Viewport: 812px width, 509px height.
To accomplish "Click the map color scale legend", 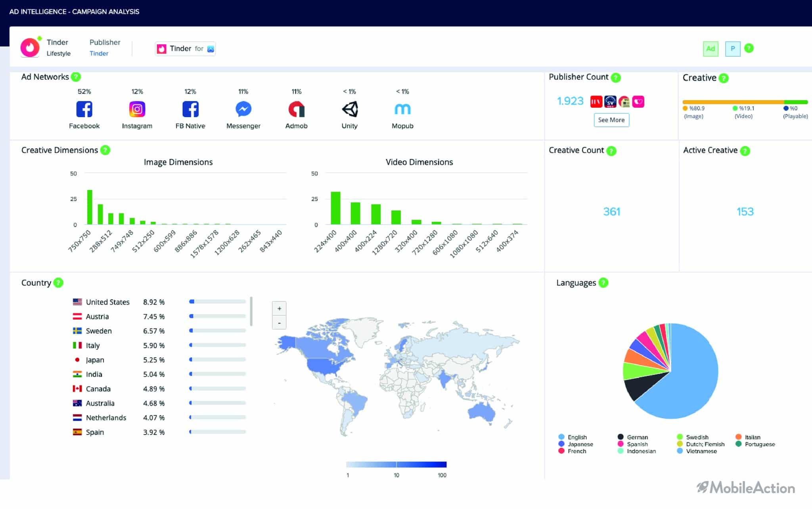I will (396, 464).
